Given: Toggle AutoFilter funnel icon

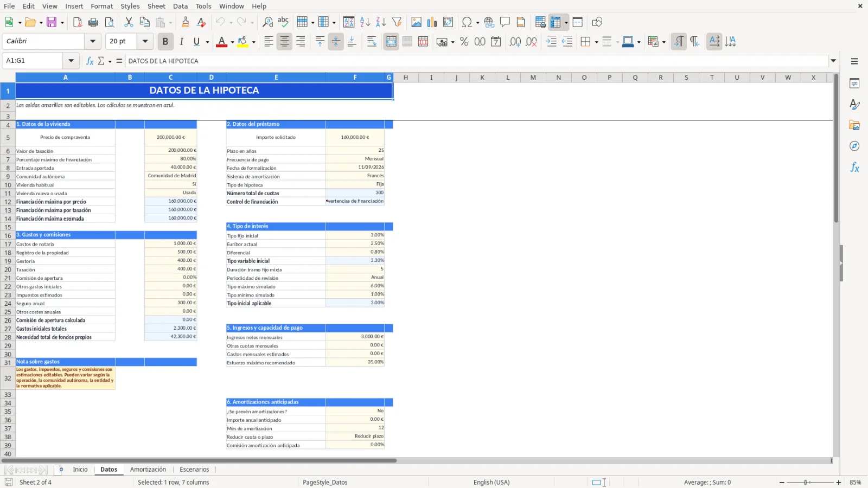Looking at the screenshot, I should 397,22.
